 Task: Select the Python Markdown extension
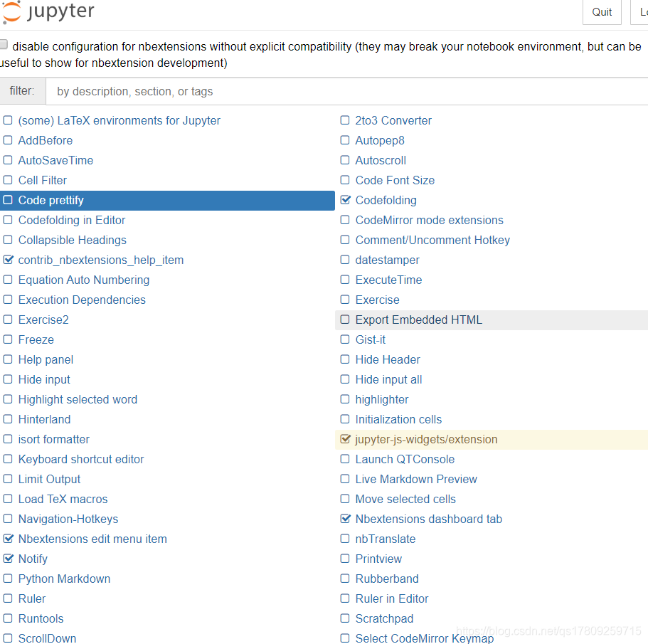(x=64, y=579)
